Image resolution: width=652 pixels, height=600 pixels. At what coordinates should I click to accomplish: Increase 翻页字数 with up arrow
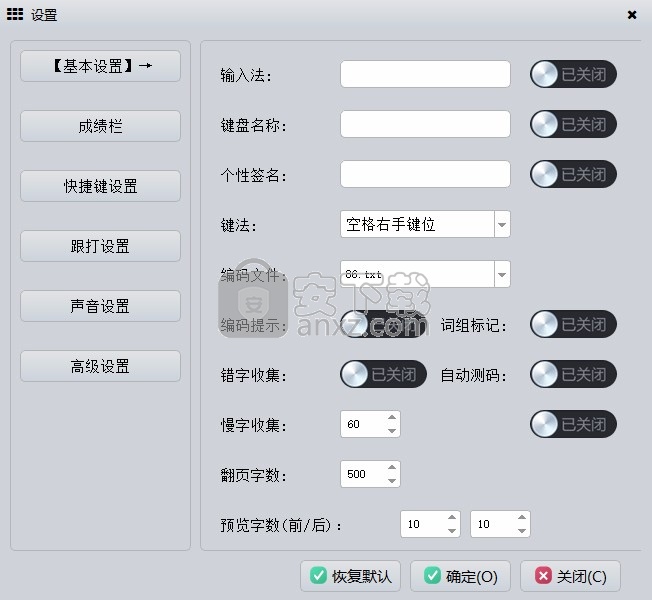click(392, 467)
